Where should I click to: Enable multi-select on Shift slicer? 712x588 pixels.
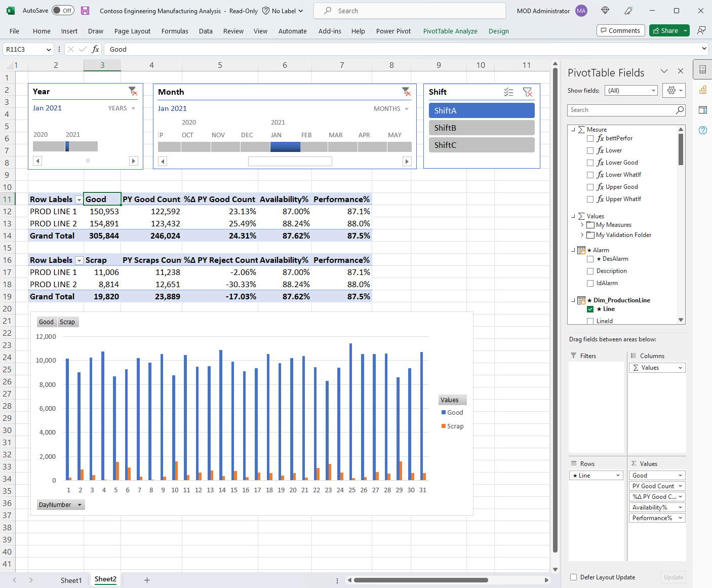pos(508,92)
